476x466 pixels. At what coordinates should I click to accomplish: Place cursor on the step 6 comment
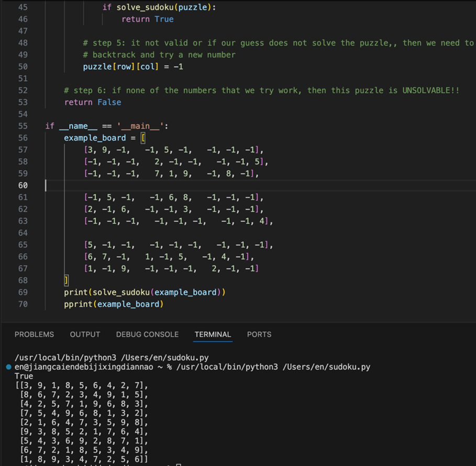261,91
